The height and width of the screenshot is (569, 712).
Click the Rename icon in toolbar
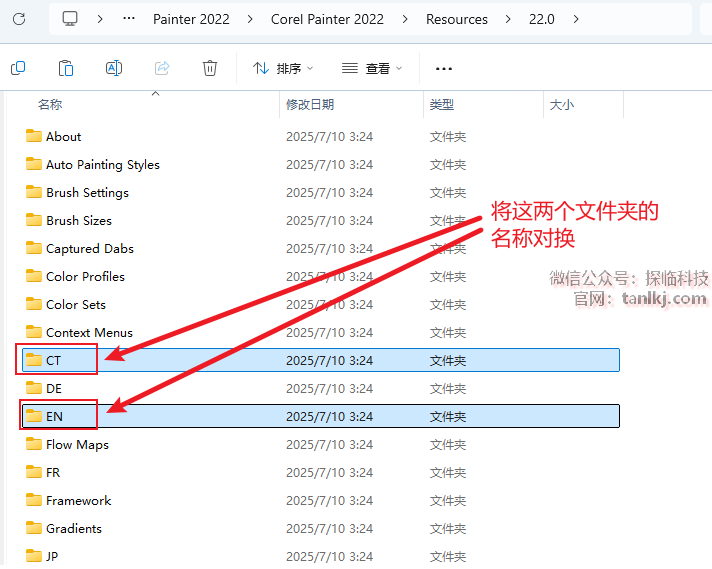pyautogui.click(x=114, y=68)
